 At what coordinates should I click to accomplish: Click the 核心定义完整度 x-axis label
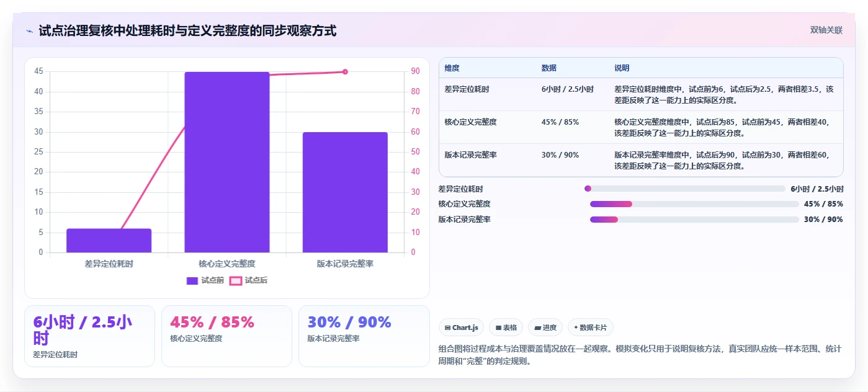227,264
